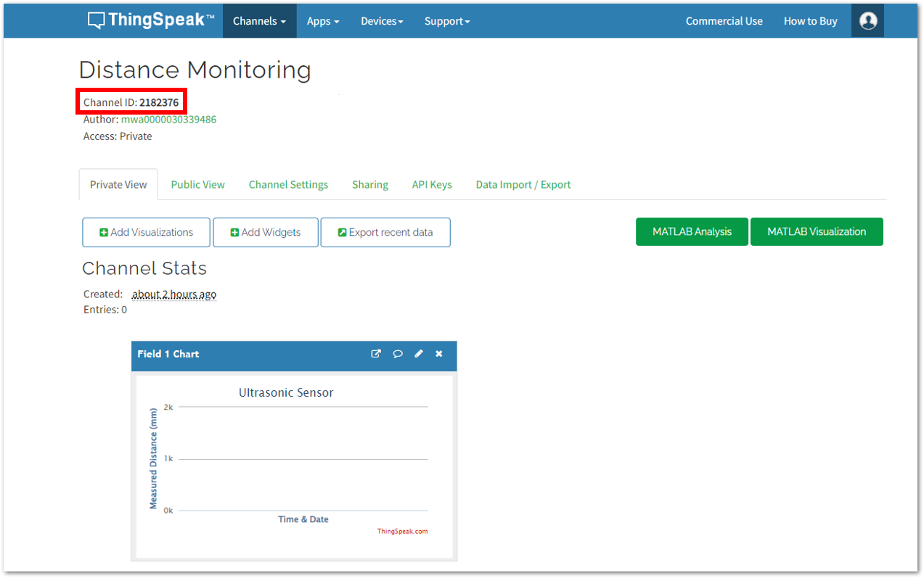
Task: Switch to the Public View tab
Action: click(198, 184)
